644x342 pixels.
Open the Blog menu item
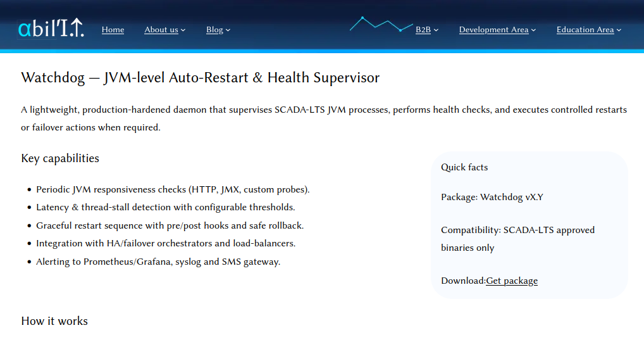[x=214, y=30]
